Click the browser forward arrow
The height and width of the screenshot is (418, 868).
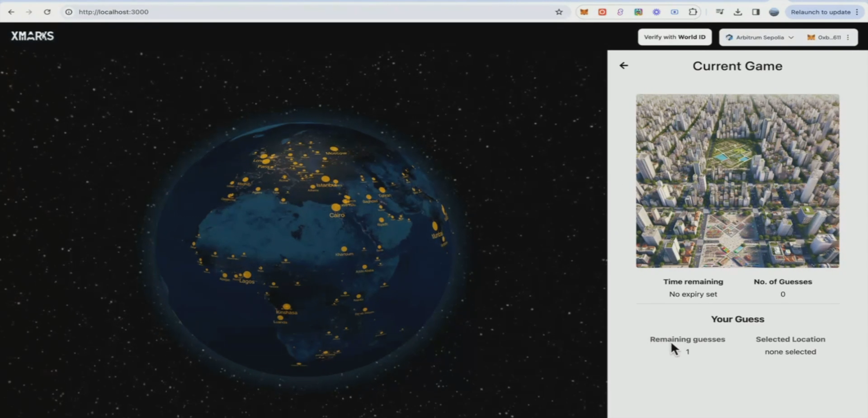tap(29, 12)
